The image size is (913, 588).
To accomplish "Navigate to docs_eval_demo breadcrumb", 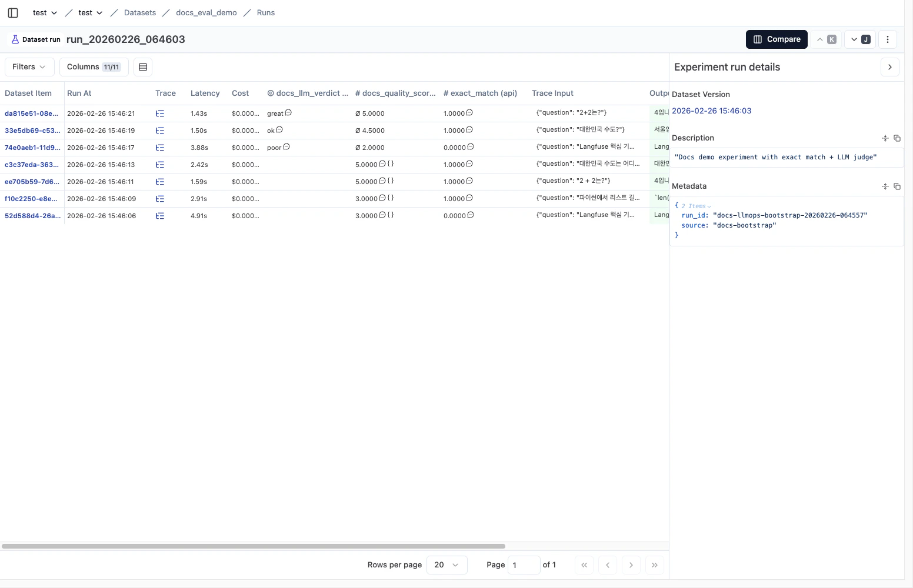I will (206, 12).
